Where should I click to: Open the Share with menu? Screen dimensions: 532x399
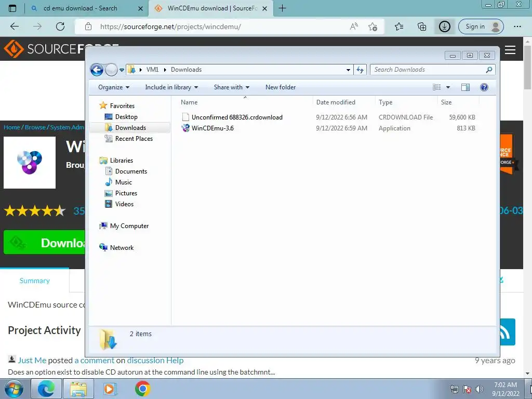(x=231, y=87)
